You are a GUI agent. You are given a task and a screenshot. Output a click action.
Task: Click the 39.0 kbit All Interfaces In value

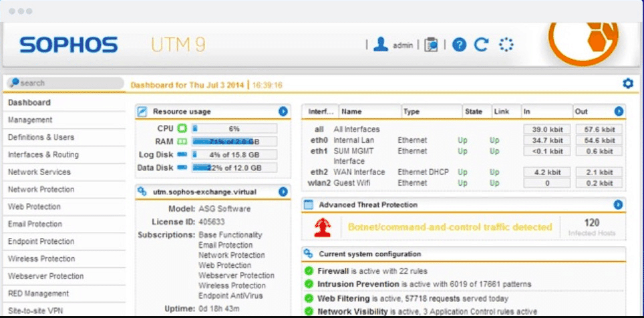[547, 129]
